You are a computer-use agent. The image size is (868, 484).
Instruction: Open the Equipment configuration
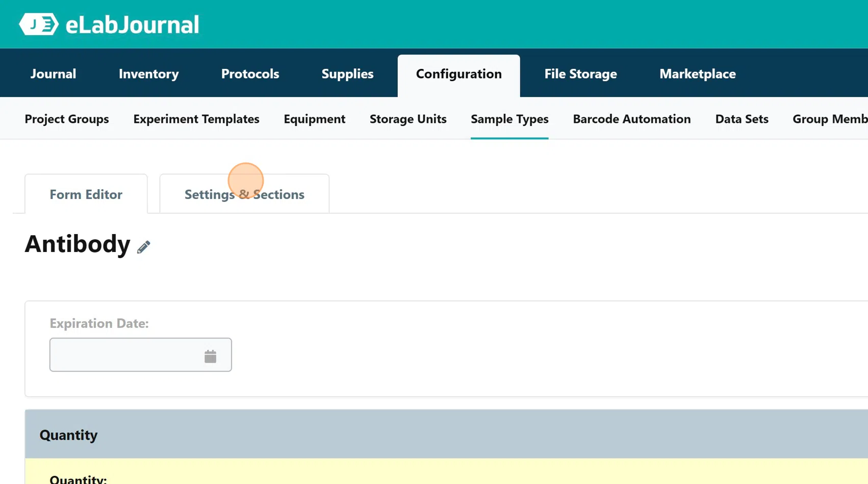(315, 119)
